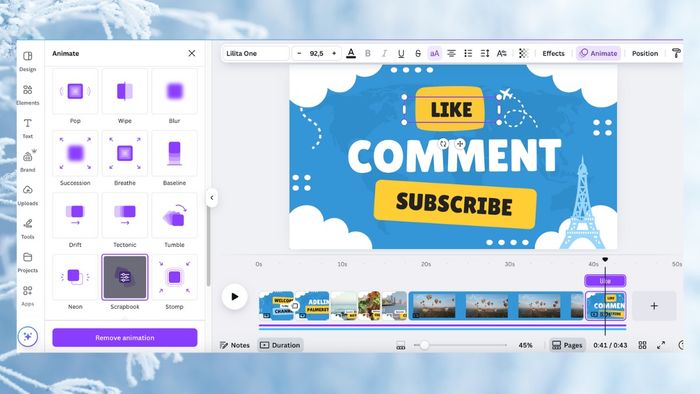Open the Apps sidebar tab
The image size is (700, 394).
28,295
